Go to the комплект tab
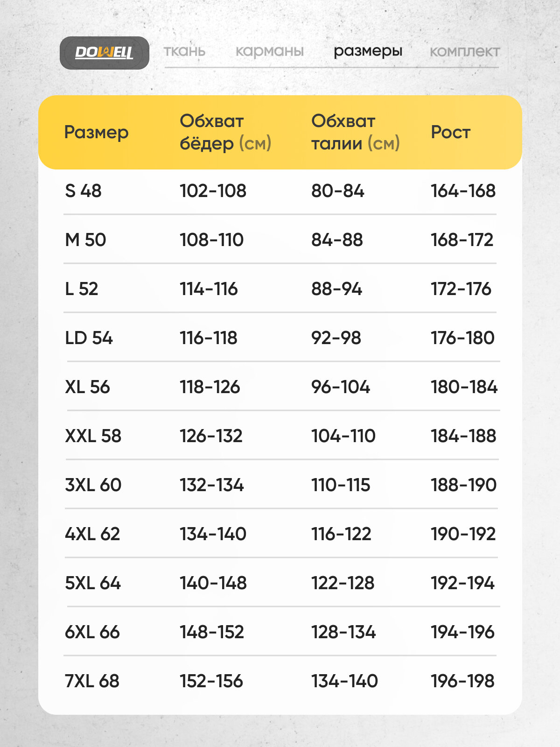The width and height of the screenshot is (560, 747). [464, 51]
